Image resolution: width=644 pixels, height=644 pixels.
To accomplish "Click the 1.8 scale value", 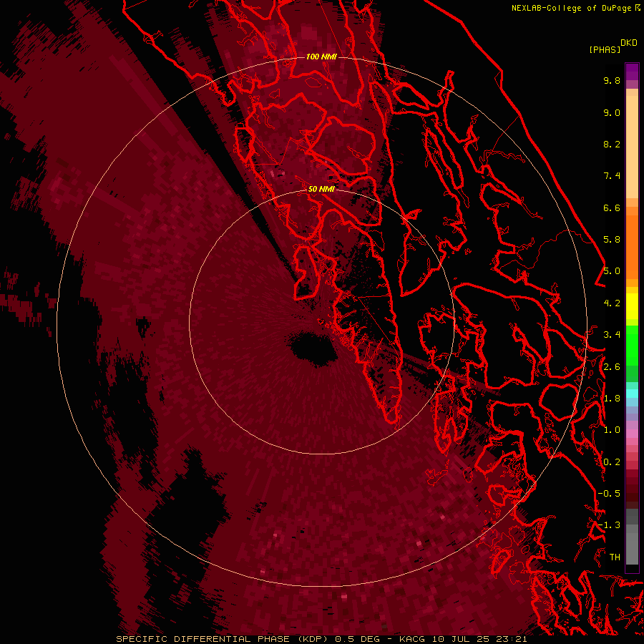I will click(612, 399).
